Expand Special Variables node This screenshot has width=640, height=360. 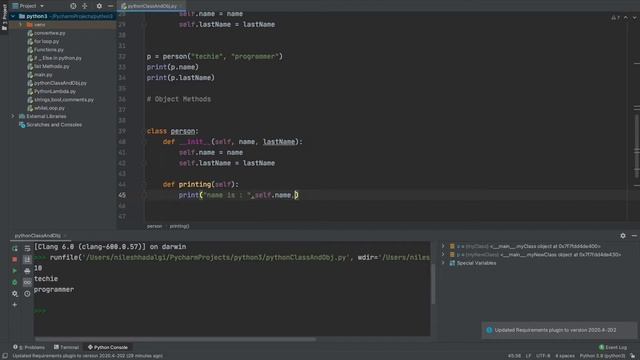coord(443,263)
